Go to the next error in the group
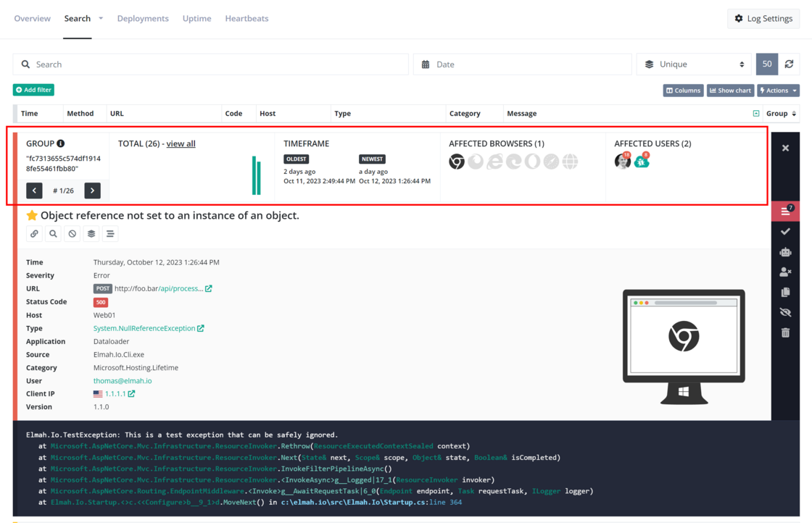 point(93,191)
